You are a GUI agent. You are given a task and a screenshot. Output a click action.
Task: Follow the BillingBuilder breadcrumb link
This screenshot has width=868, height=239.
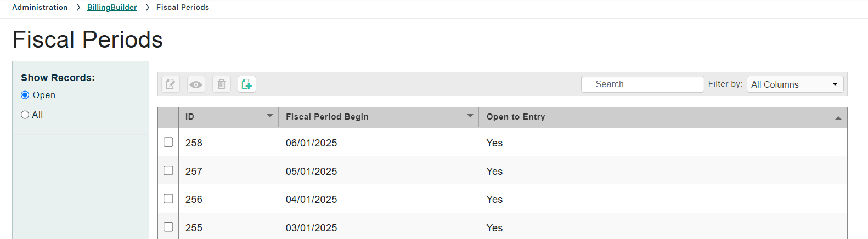(x=112, y=7)
